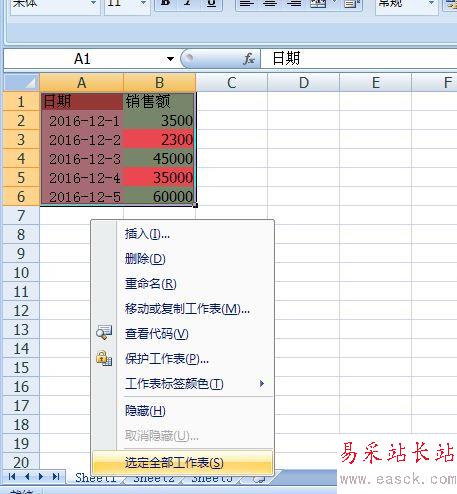This screenshot has width=457, height=494.
Task: Click red cell with value 2300
Action: [159, 139]
